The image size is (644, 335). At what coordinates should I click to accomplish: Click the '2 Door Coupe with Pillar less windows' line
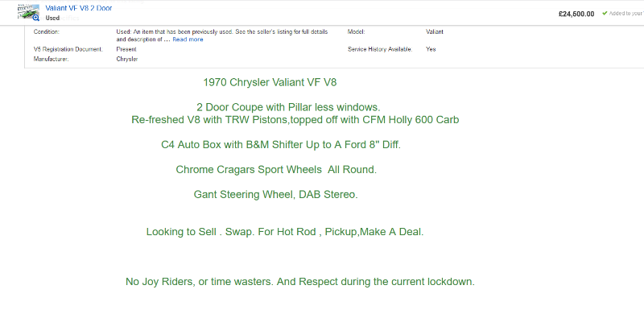pyautogui.click(x=288, y=107)
